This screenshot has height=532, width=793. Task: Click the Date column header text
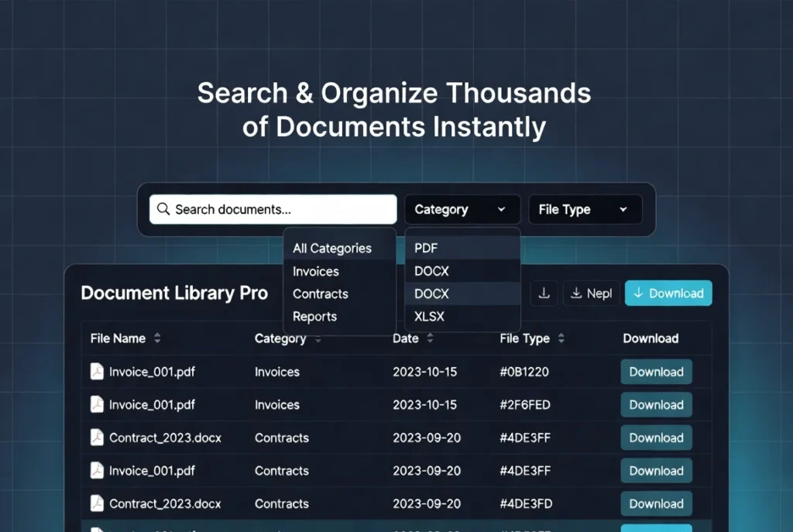406,338
